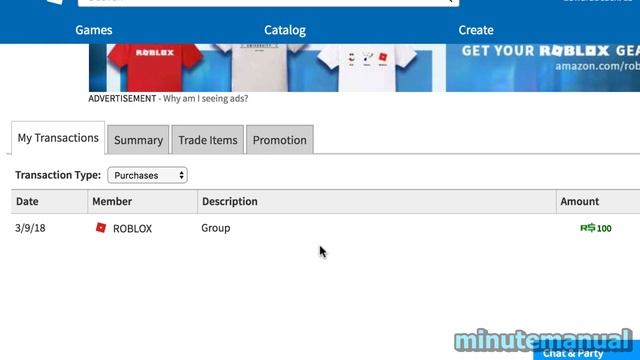
Task: Switch to the Trade Items tab
Action: (x=208, y=140)
